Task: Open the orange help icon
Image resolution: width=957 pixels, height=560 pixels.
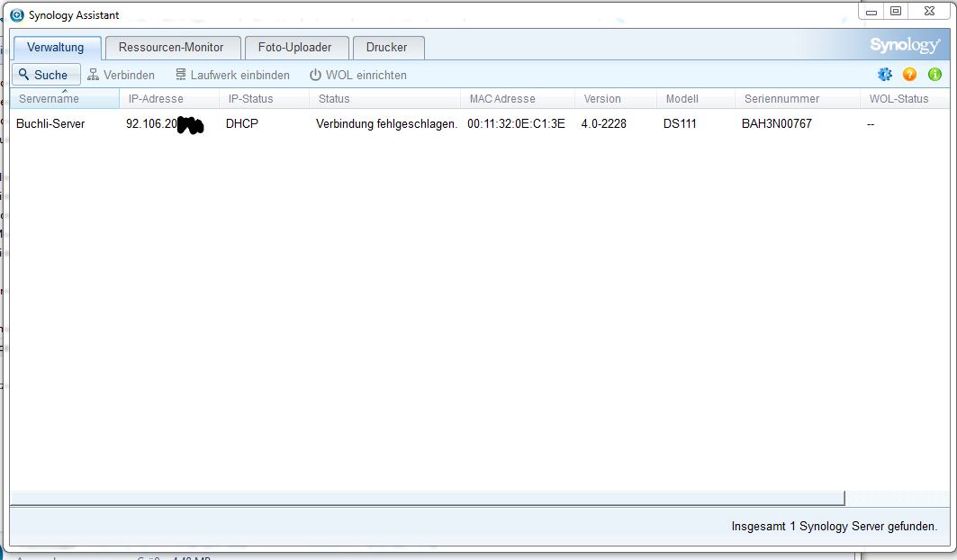Action: [909, 75]
